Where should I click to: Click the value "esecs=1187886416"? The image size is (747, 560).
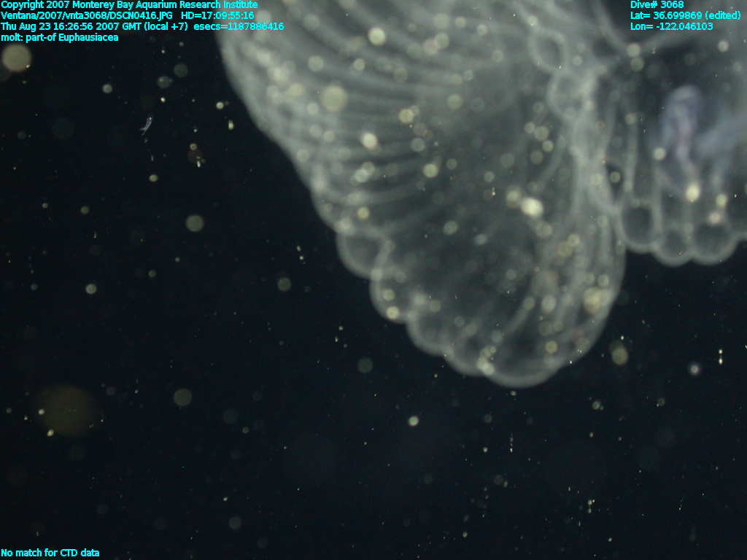[239, 27]
